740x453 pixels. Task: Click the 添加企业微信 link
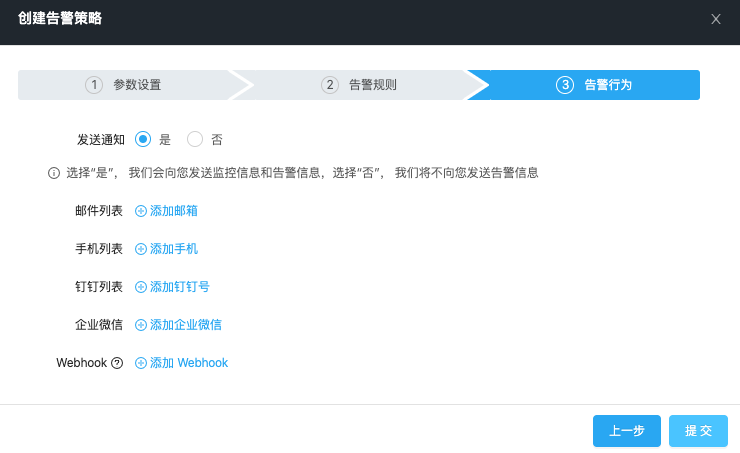coord(185,325)
